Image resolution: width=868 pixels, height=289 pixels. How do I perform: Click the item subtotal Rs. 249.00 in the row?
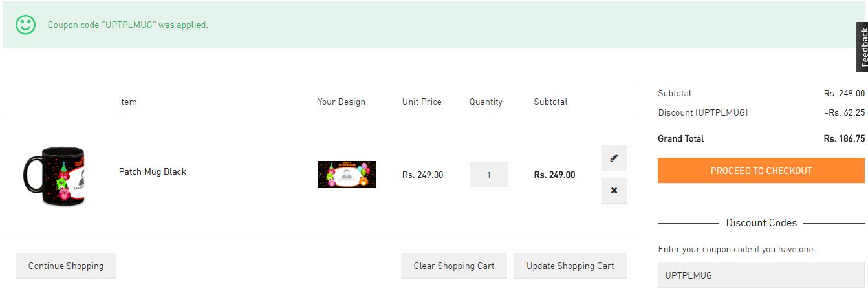pos(554,175)
